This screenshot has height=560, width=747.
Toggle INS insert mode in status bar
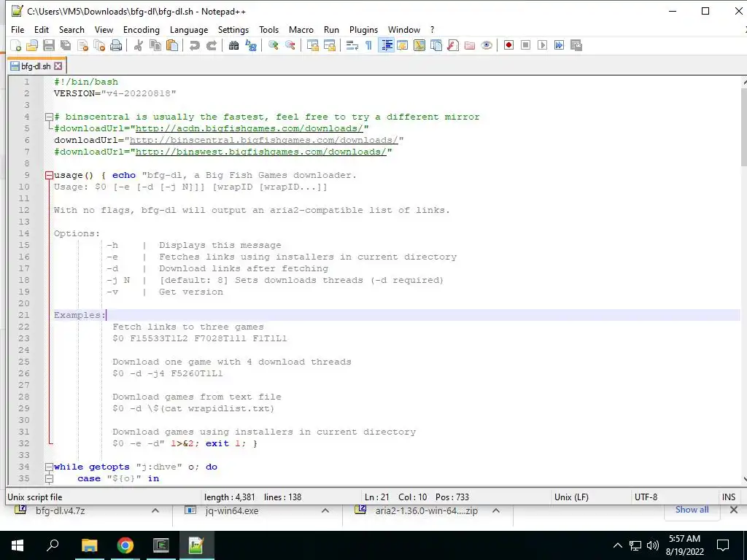pyautogui.click(x=729, y=497)
